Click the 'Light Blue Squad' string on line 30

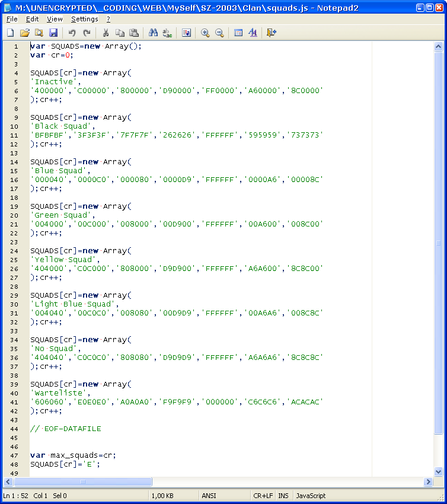tap(73, 304)
